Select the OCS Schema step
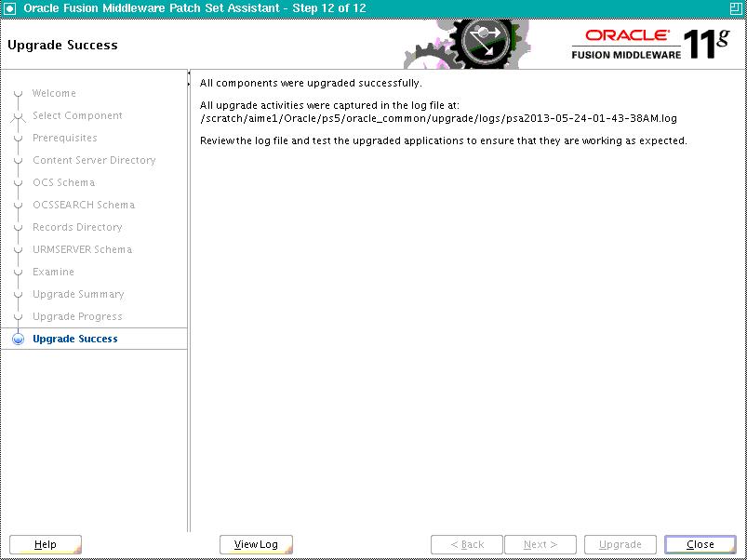 point(64,183)
